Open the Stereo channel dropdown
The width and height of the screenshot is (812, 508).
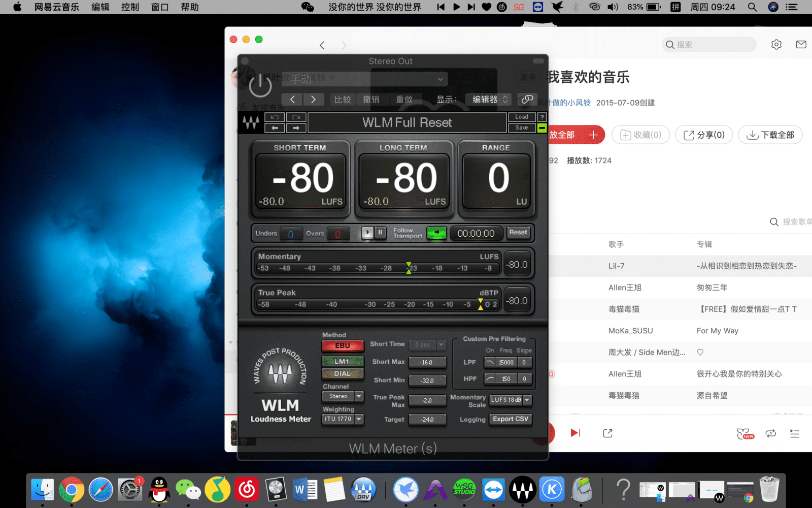[343, 396]
